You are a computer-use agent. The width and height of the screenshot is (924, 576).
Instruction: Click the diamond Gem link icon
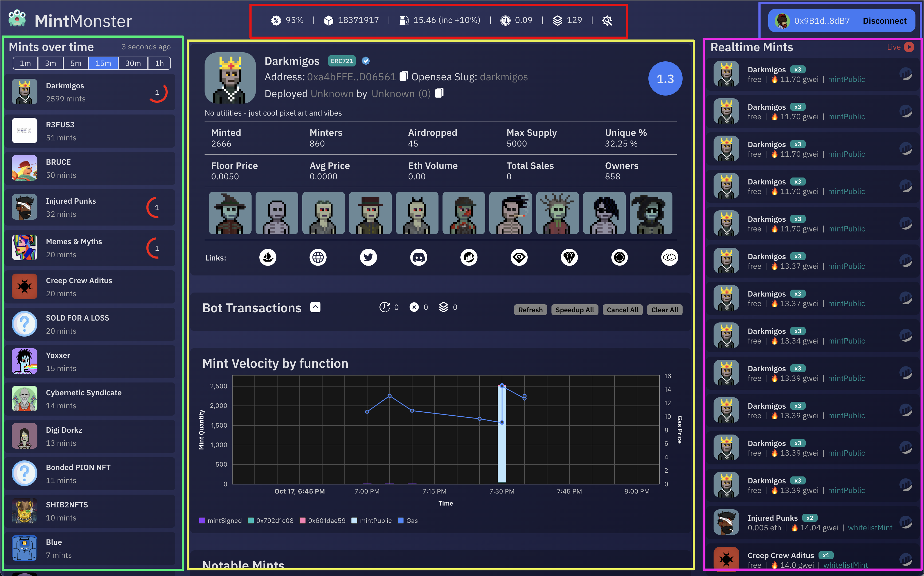point(569,258)
